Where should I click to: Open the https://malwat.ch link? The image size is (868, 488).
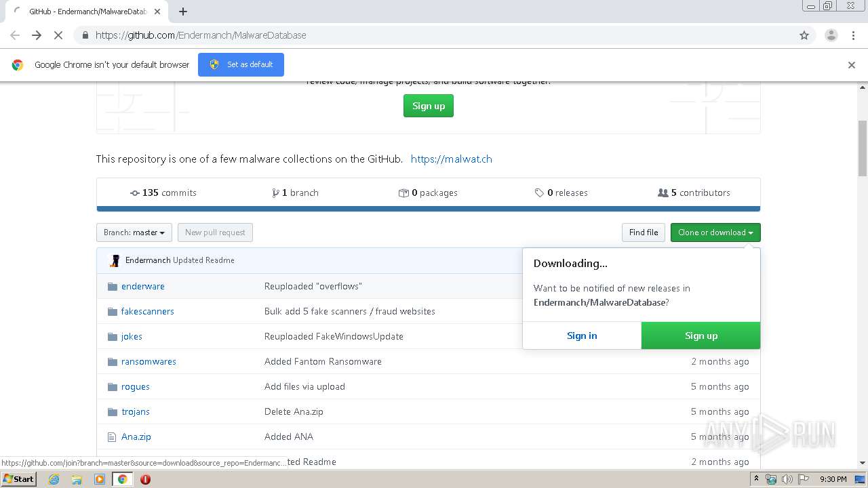click(x=452, y=159)
